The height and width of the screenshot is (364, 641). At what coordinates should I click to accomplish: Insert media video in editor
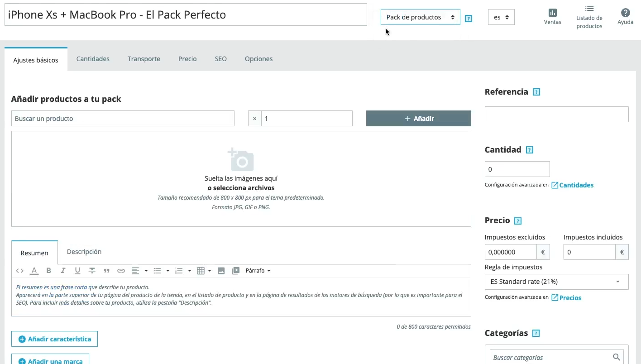[x=235, y=271]
